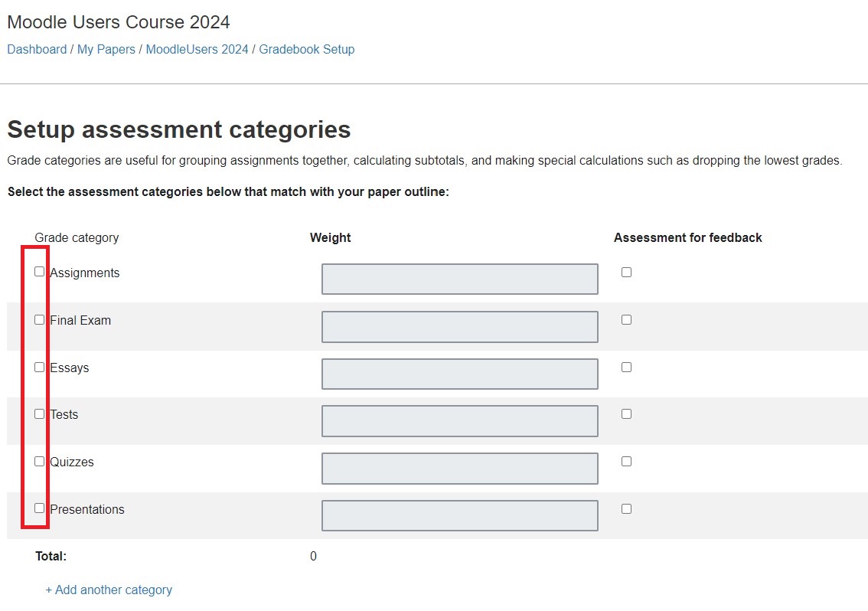The width and height of the screenshot is (868, 611).
Task: Click the total weight value 0
Action: 313,556
